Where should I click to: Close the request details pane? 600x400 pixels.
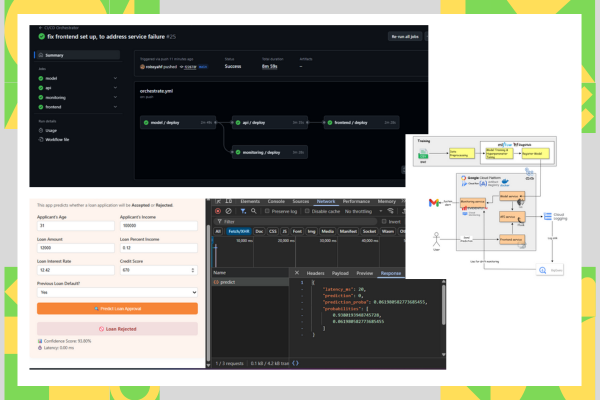pyautogui.click(x=297, y=272)
